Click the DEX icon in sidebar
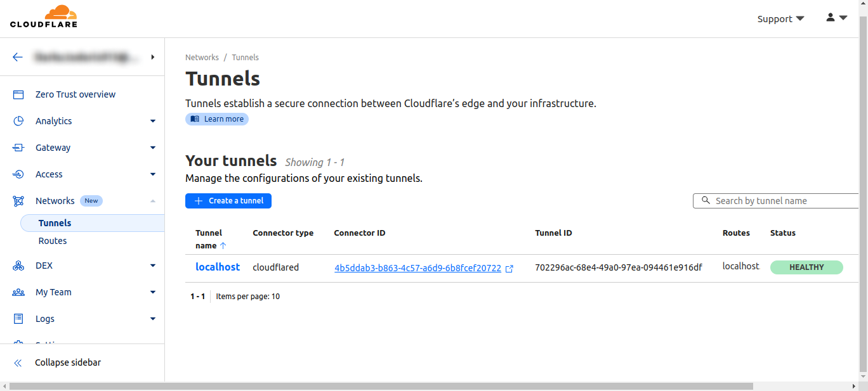 tap(18, 266)
